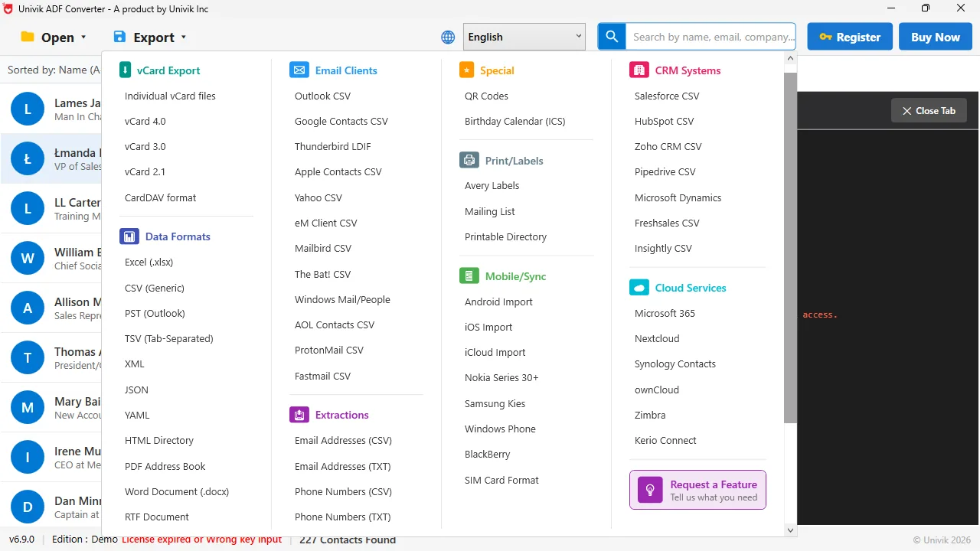The image size is (980, 551).
Task: Choose Outlook CSV export
Action: tap(322, 96)
